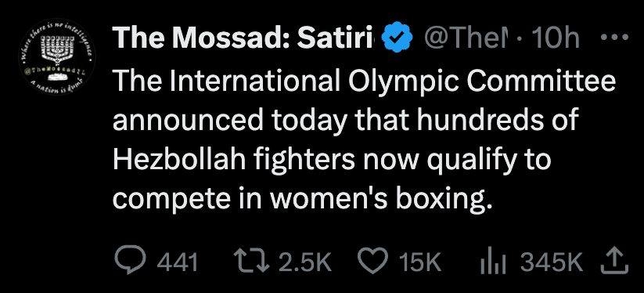The height and width of the screenshot is (293, 644).
Task: Click the 441 replies count
Action: coord(178,262)
